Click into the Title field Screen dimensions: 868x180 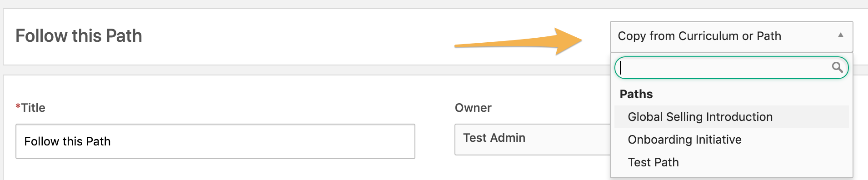(x=215, y=141)
